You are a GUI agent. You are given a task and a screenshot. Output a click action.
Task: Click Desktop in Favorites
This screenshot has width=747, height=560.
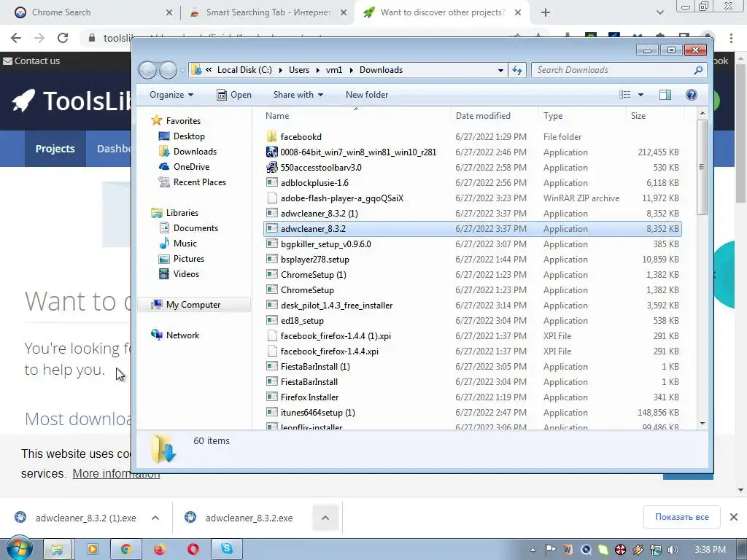[189, 136]
